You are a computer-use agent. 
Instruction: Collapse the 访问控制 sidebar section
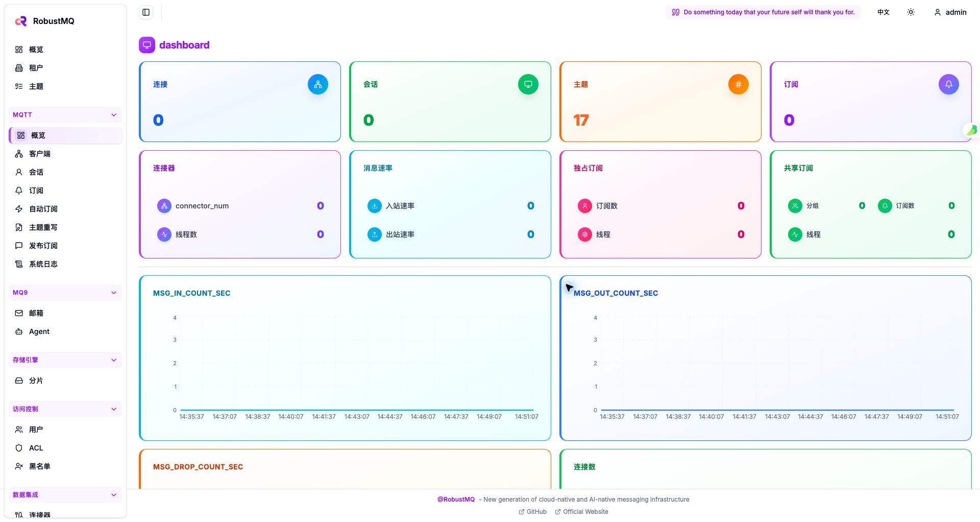(65, 409)
